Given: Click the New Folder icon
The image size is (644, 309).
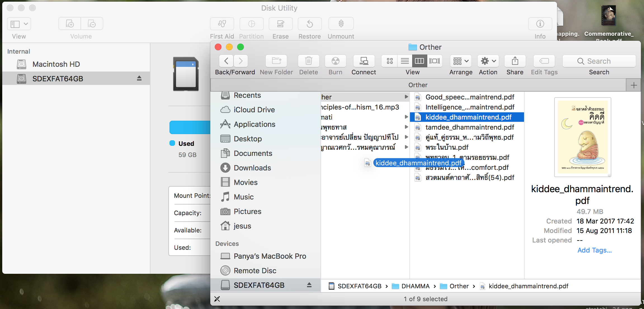Looking at the screenshot, I should coord(276,61).
